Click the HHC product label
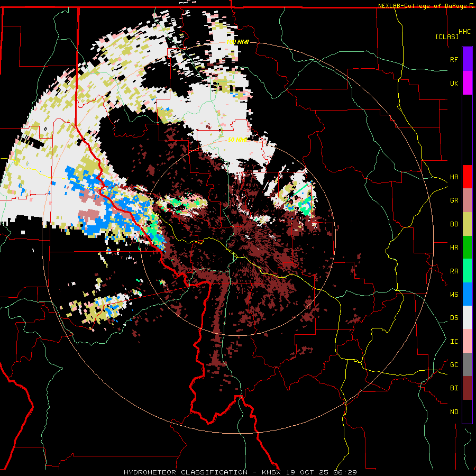The height and width of the screenshot is (476, 476). (x=464, y=32)
